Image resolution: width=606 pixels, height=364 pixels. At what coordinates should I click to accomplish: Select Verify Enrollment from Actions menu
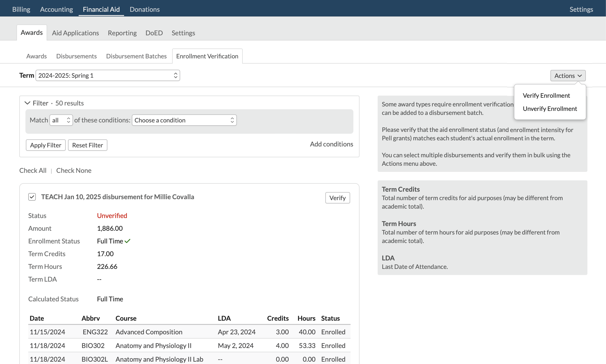coord(546,95)
